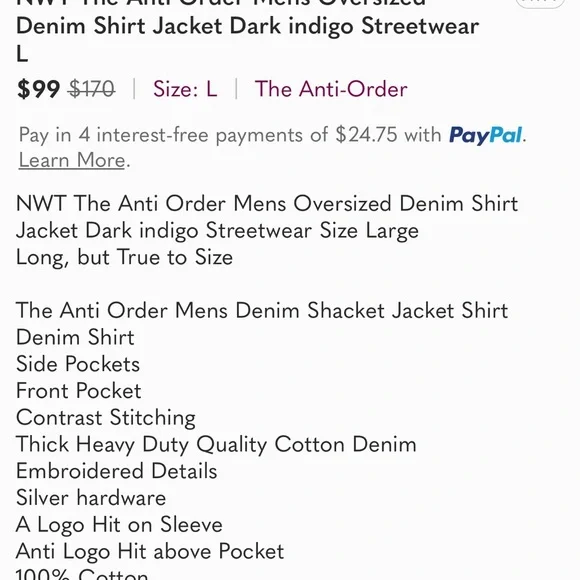Click the Embroidered Details line
Viewport: 580px width, 580px height.
click(117, 471)
